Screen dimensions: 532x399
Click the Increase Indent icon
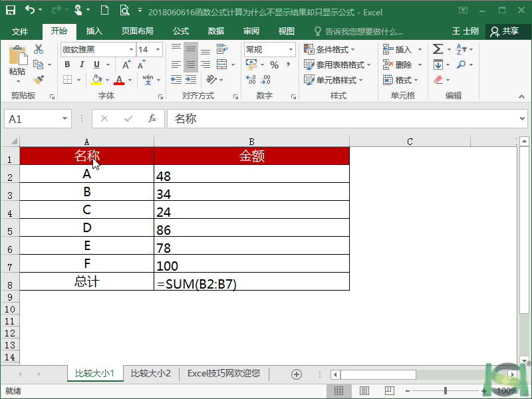[x=191, y=80]
